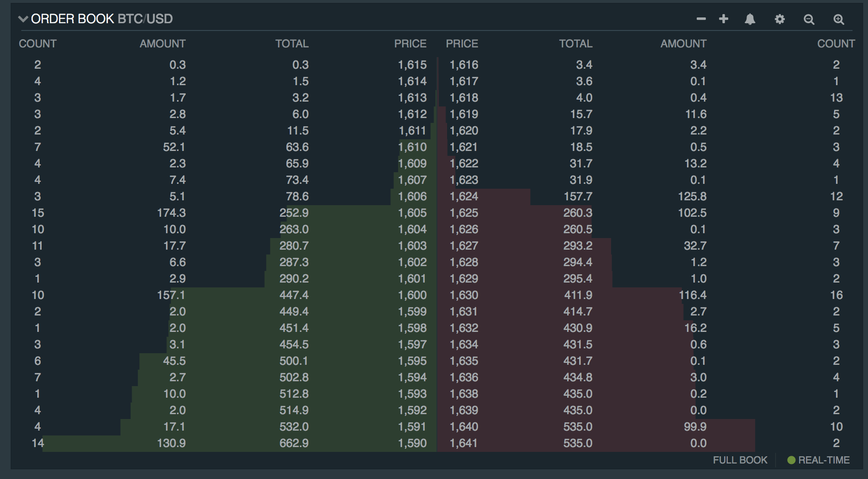868x479 pixels.
Task: Click bid price 1,600 row
Action: tap(412, 295)
